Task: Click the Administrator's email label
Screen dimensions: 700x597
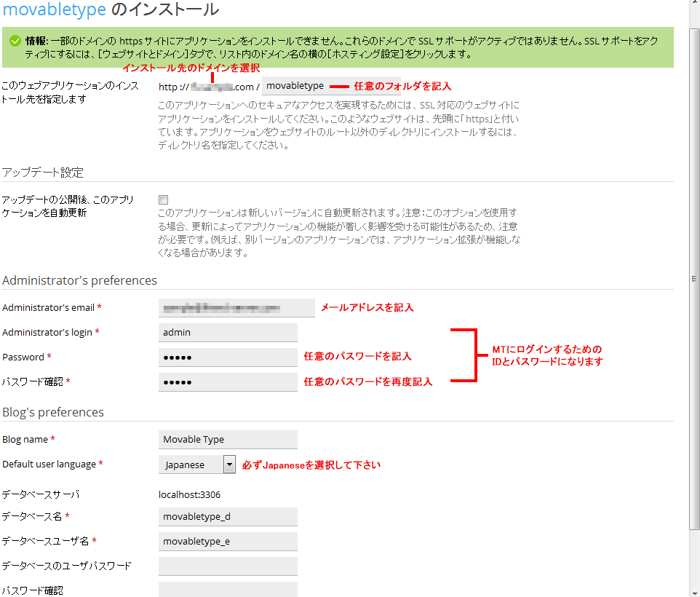Action: 48,308
